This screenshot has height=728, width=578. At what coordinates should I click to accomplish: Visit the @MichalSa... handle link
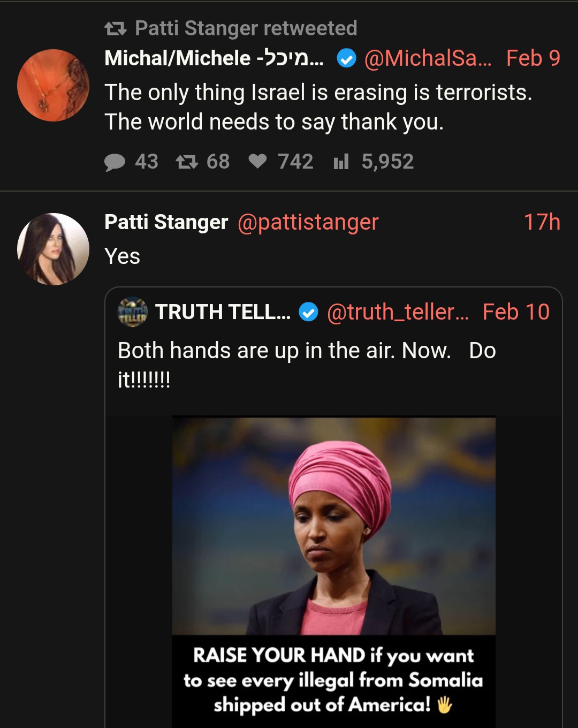[428, 58]
